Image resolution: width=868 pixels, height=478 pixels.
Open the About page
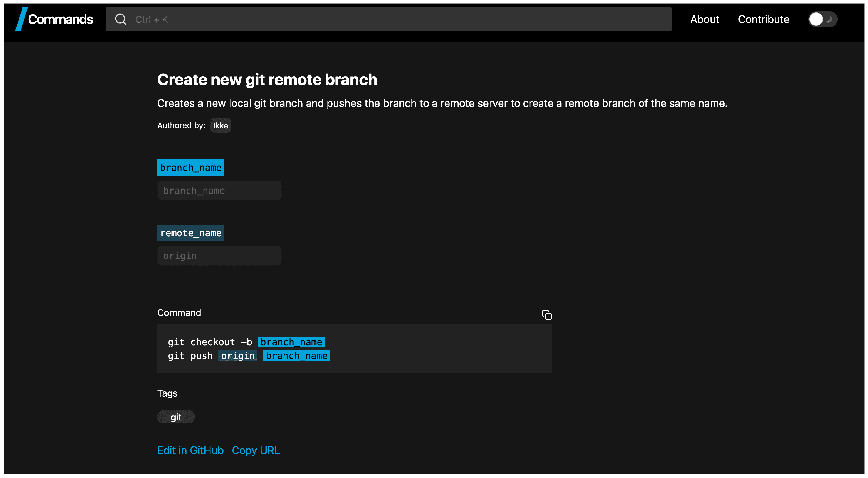point(704,19)
